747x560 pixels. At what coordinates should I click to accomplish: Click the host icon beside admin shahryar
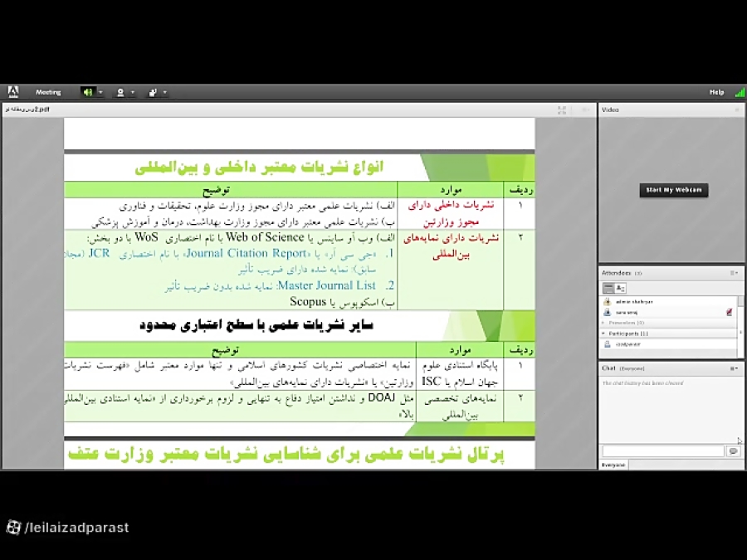coord(607,302)
